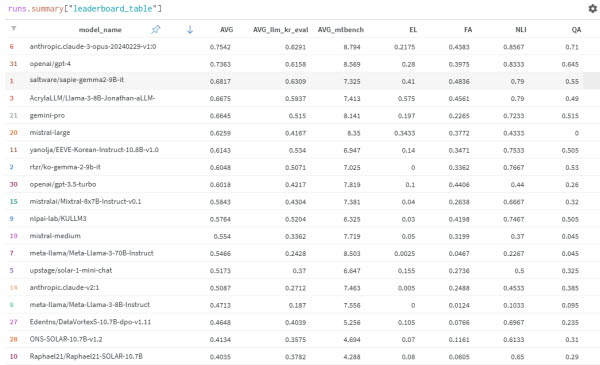Image resolution: width=600 pixels, height=365 pixels.
Task: Select the anthropic.claude-3-opus-20240229-v1:0 row
Action: pos(295,47)
